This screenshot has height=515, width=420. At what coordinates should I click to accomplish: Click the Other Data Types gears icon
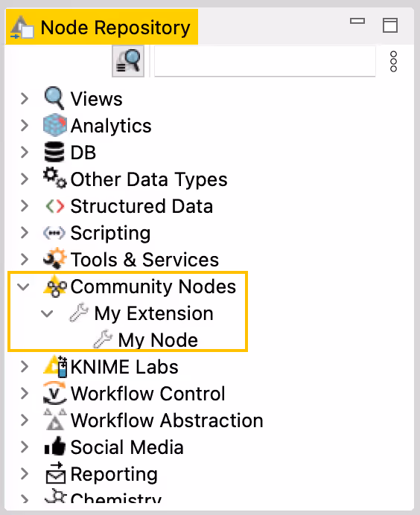(55, 178)
